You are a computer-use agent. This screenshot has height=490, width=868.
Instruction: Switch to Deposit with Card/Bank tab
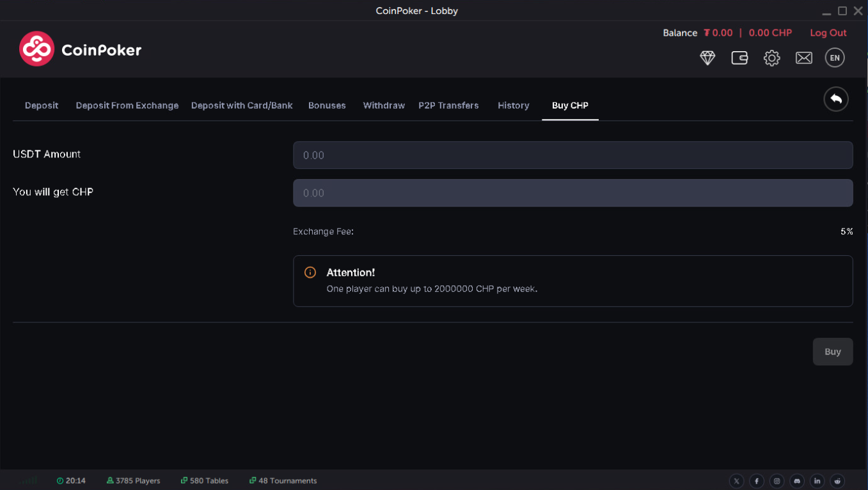(242, 106)
